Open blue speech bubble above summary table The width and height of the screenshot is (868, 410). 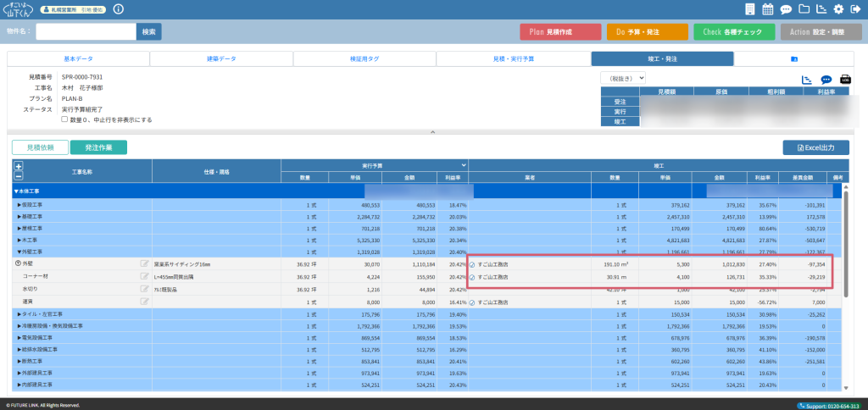(x=826, y=80)
